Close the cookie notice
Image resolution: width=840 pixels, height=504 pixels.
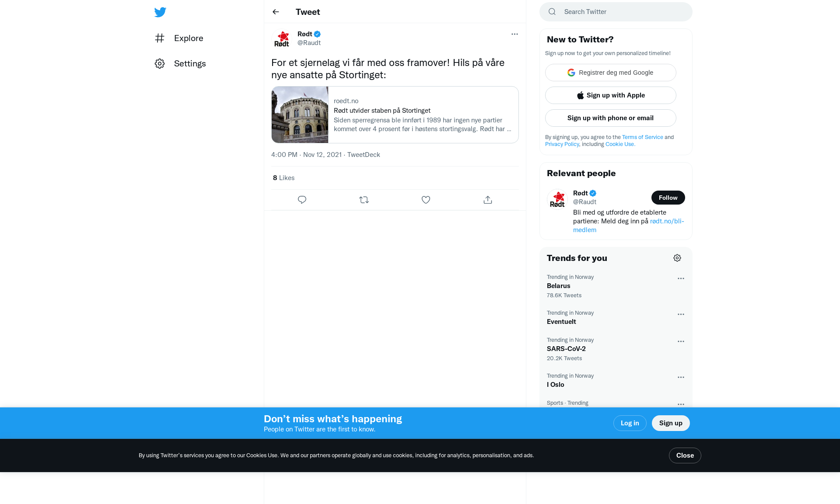point(685,455)
